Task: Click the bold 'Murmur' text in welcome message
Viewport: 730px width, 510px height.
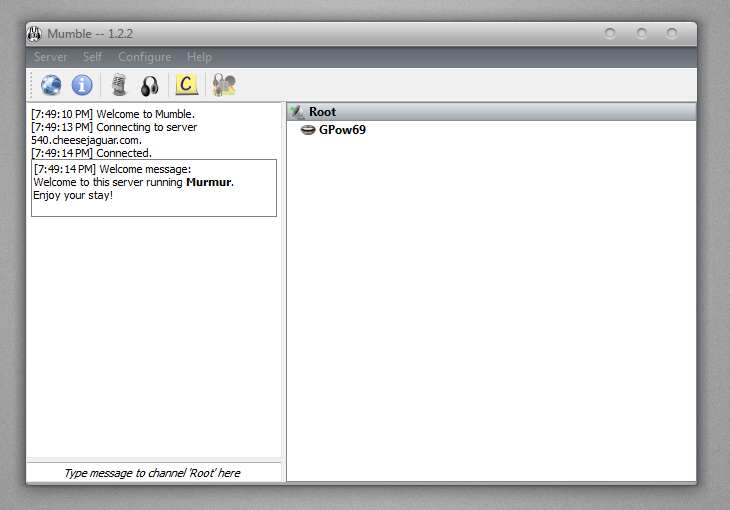Action: [x=209, y=182]
